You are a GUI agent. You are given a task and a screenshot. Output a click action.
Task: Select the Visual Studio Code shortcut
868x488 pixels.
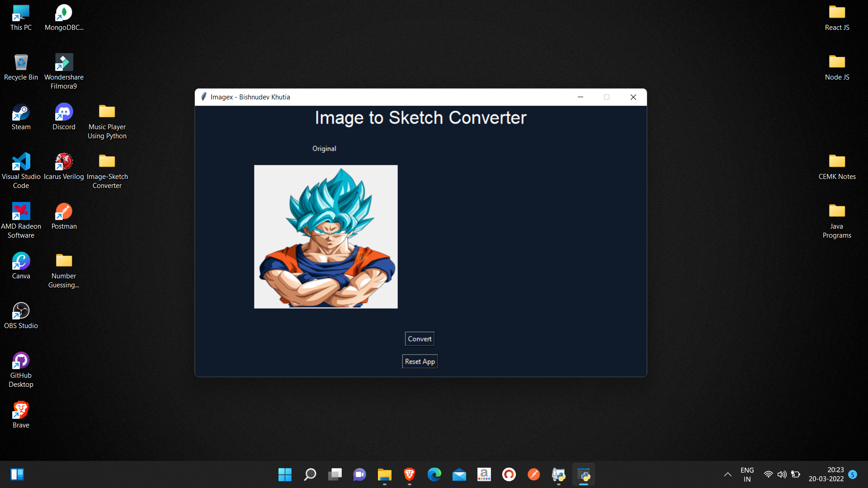point(21,170)
